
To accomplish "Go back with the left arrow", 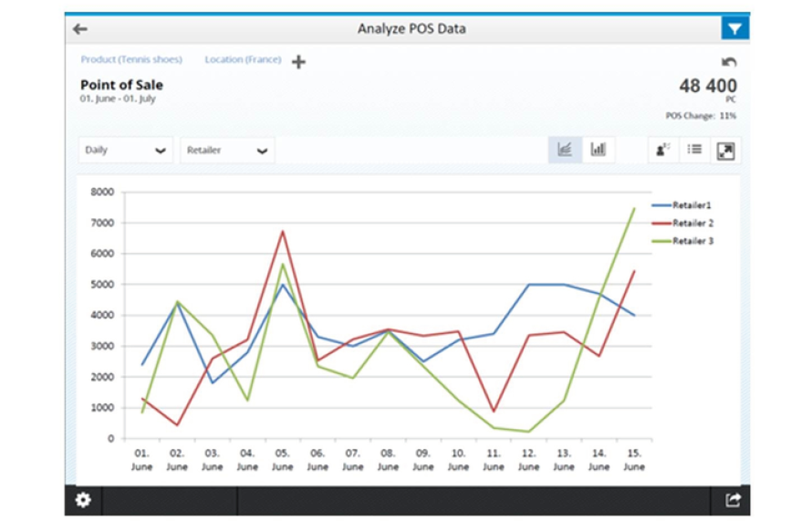I will point(79,29).
